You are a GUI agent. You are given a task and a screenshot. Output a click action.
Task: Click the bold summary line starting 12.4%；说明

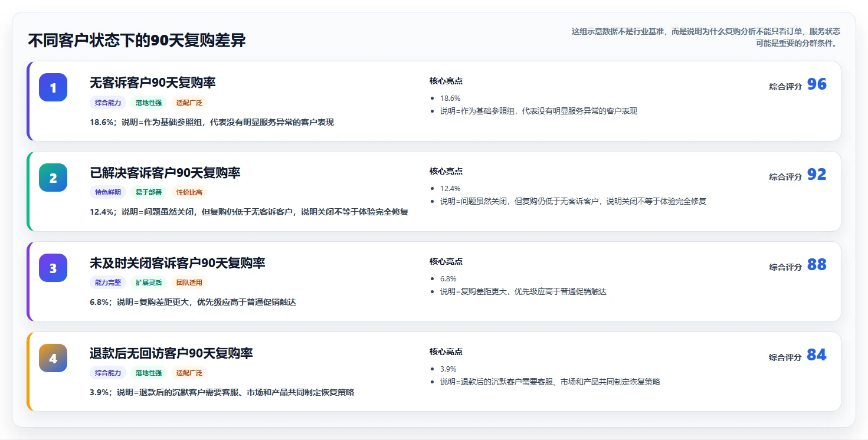point(249,212)
